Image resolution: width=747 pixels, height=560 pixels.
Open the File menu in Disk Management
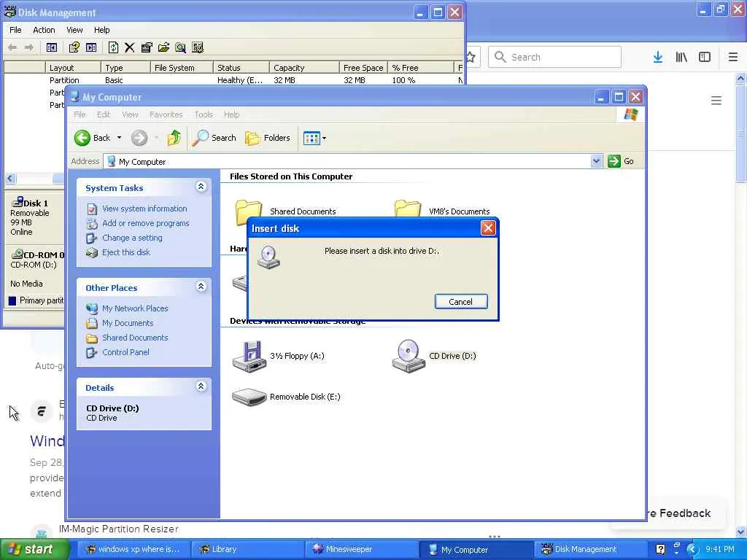pyautogui.click(x=15, y=29)
